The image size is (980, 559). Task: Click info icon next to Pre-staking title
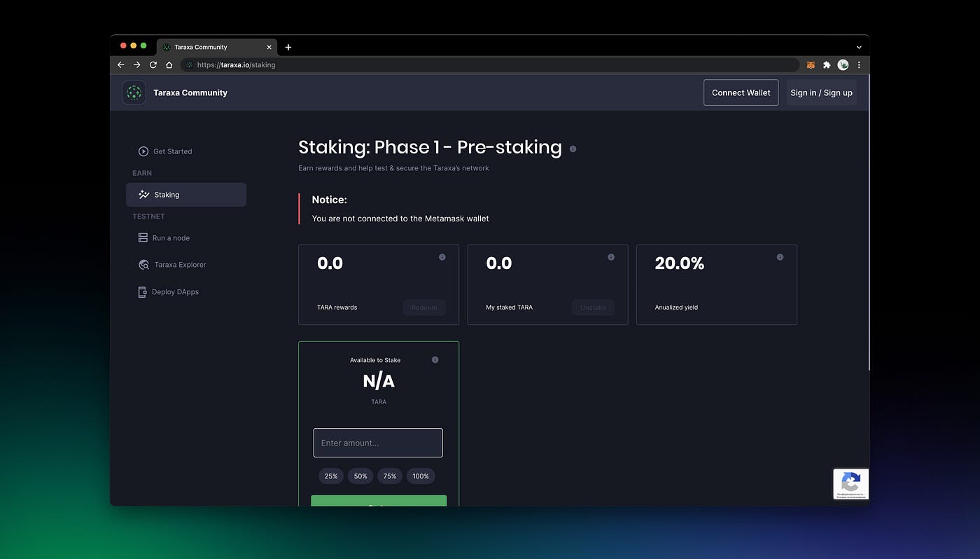(x=573, y=149)
